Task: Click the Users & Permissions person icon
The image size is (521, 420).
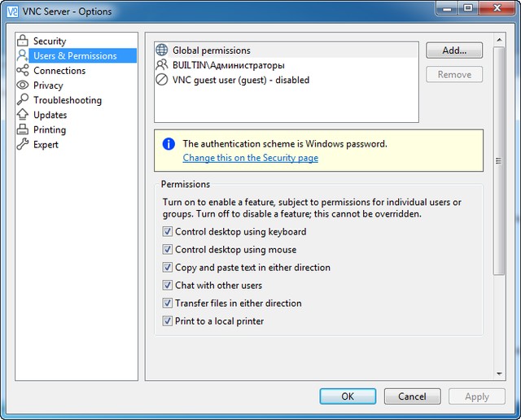Action: [23, 55]
